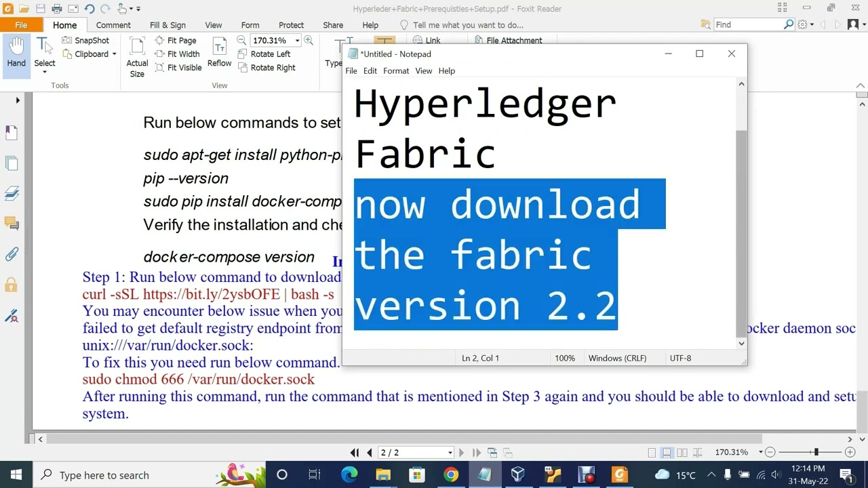Click the search magnifier in Find box

(x=789, y=24)
